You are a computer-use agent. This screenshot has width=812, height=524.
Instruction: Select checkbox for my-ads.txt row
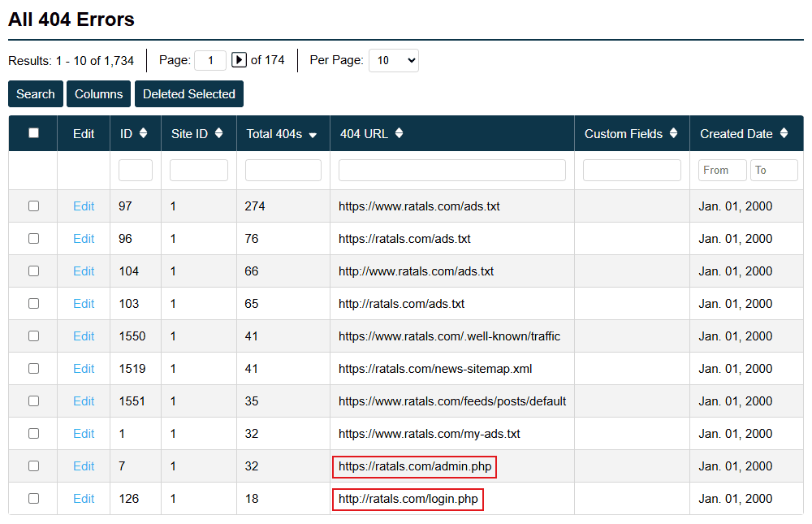click(x=33, y=433)
